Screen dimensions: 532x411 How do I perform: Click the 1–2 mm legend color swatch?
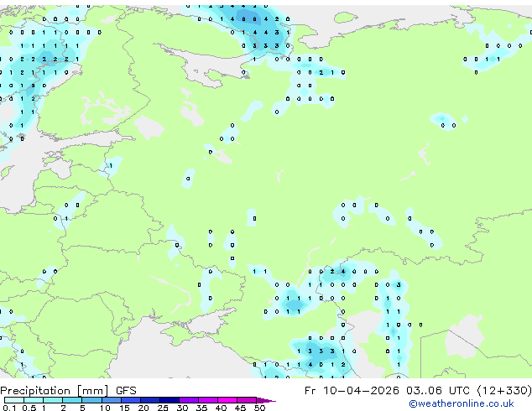pos(53,400)
